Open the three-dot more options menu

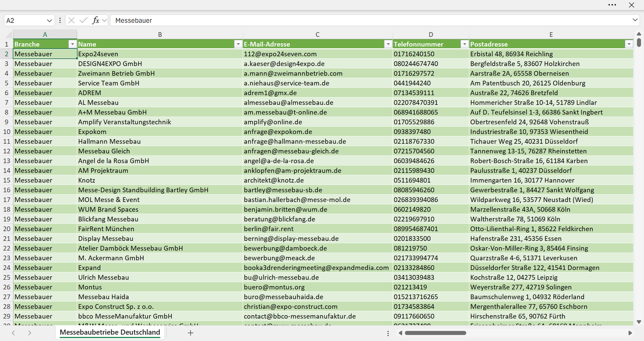point(612,5)
